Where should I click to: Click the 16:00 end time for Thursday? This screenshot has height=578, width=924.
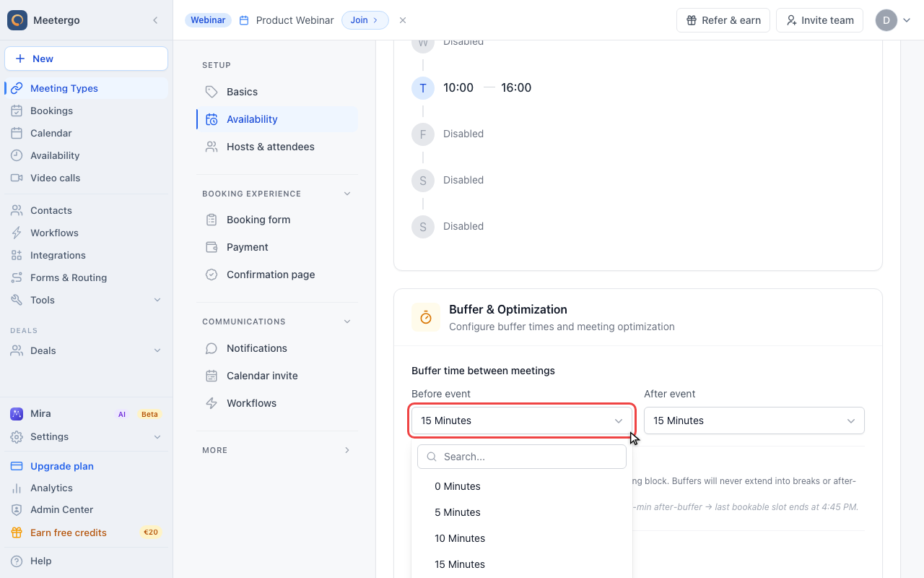point(516,87)
